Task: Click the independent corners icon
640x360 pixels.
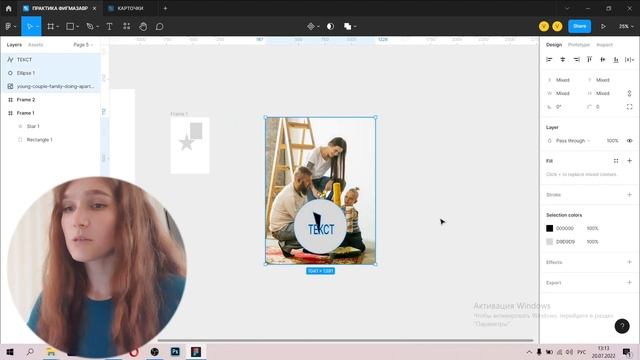Action: click(x=629, y=107)
